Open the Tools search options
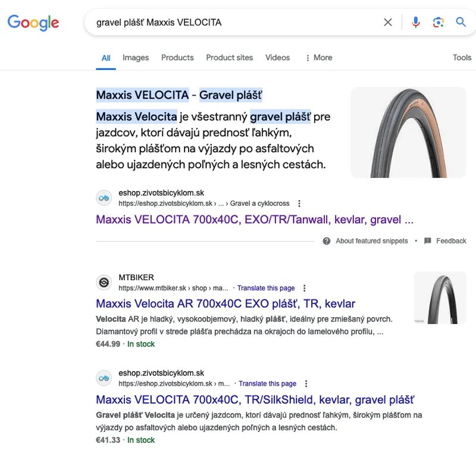 coord(462,58)
